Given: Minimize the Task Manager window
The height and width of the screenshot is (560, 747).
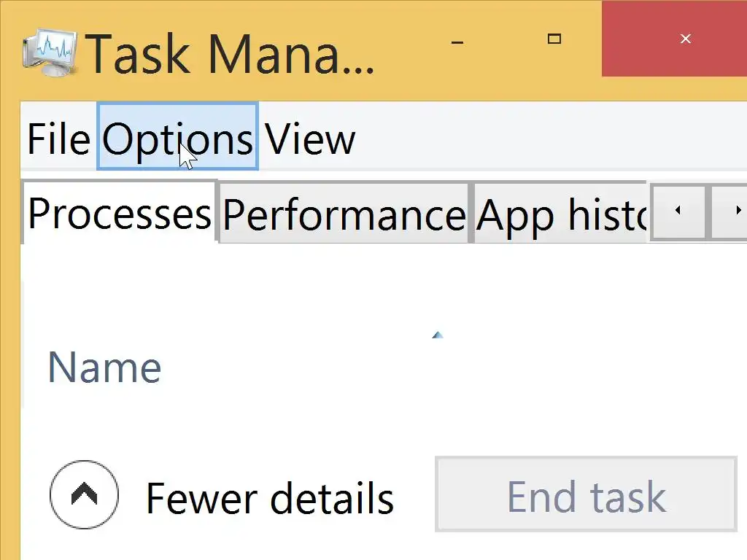Looking at the screenshot, I should pyautogui.click(x=457, y=41).
